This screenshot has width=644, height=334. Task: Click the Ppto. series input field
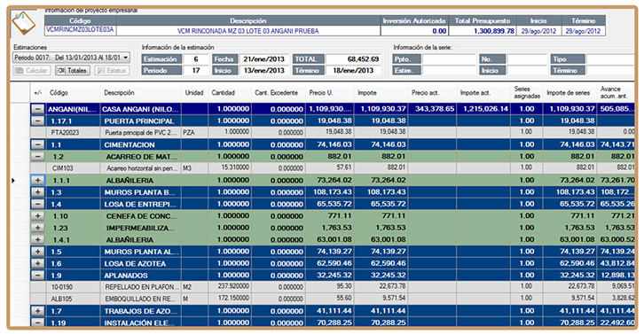coord(449,59)
